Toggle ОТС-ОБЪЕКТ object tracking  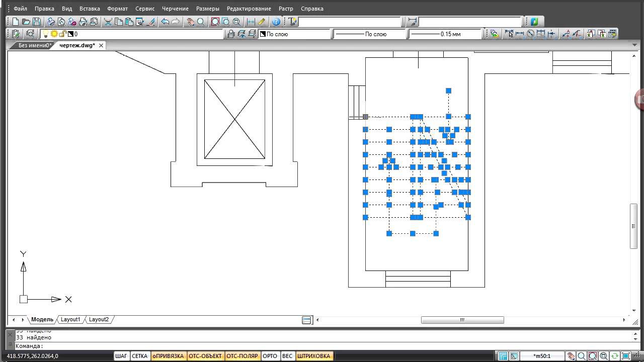(x=205, y=356)
